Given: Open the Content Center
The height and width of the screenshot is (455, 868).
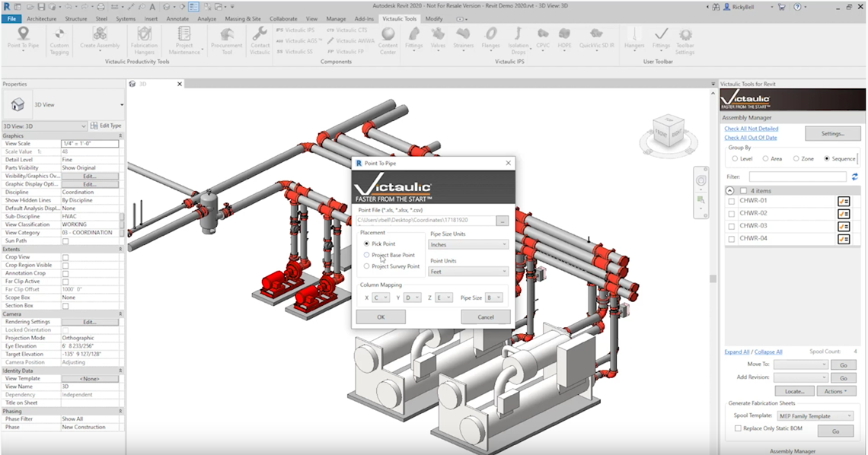Looking at the screenshot, I should [388, 41].
